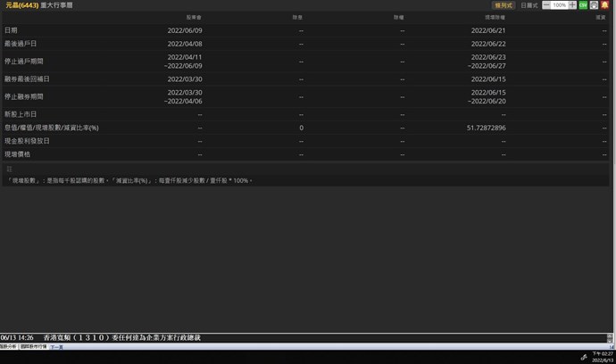Click 日期 row label
Image resolution: width=616 pixels, height=364 pixels.
pos(11,30)
